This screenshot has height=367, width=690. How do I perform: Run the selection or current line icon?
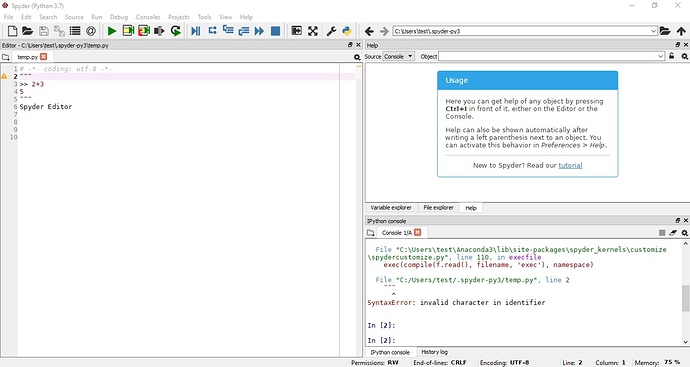(x=159, y=31)
